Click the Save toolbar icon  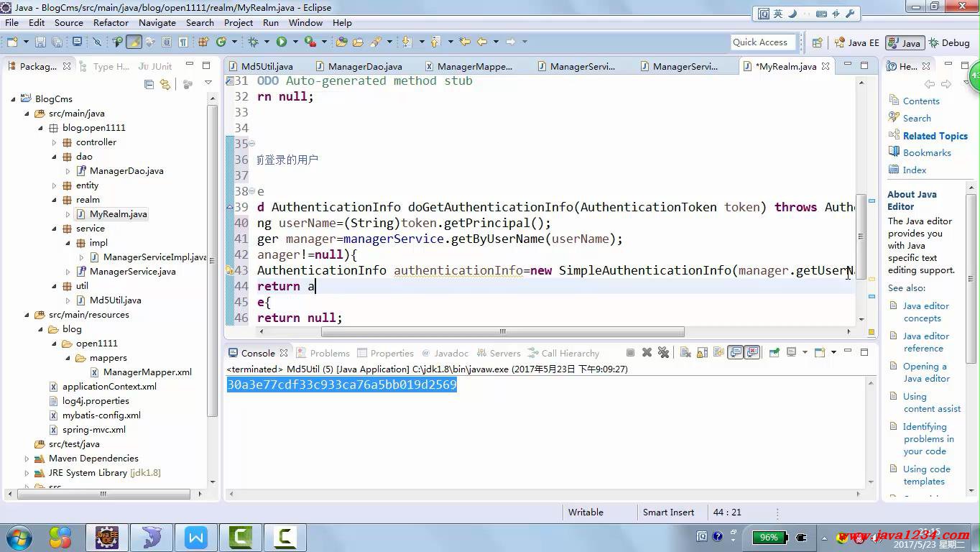click(40, 42)
